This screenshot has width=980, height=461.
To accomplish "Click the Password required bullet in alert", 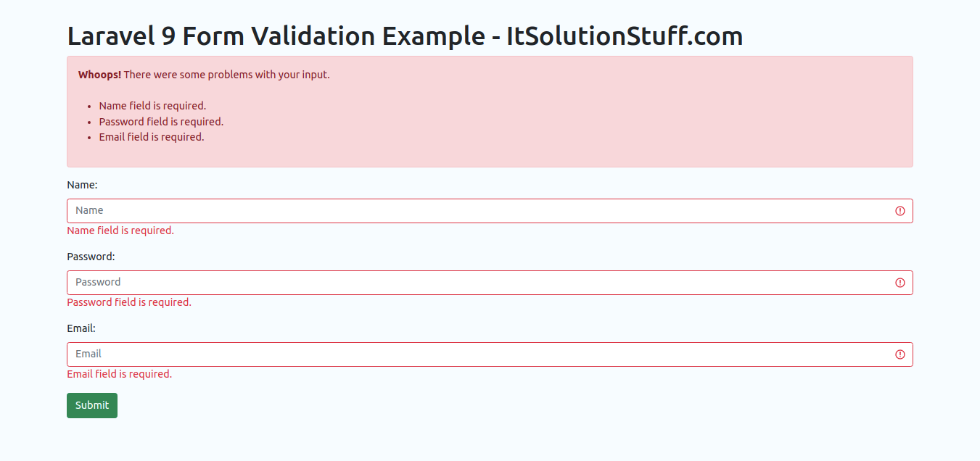I will tap(161, 122).
